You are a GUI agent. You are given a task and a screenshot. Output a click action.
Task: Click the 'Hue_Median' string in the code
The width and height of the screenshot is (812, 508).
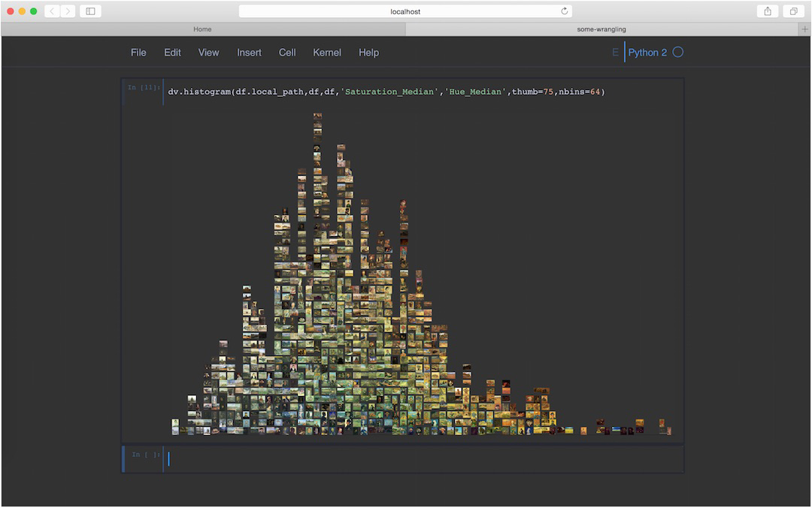point(475,92)
